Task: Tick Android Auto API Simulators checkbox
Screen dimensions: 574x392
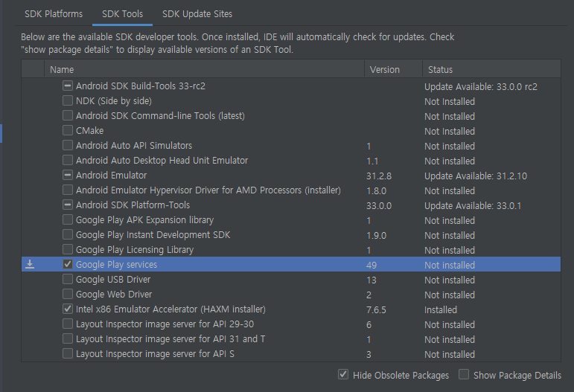Action: click(67, 145)
